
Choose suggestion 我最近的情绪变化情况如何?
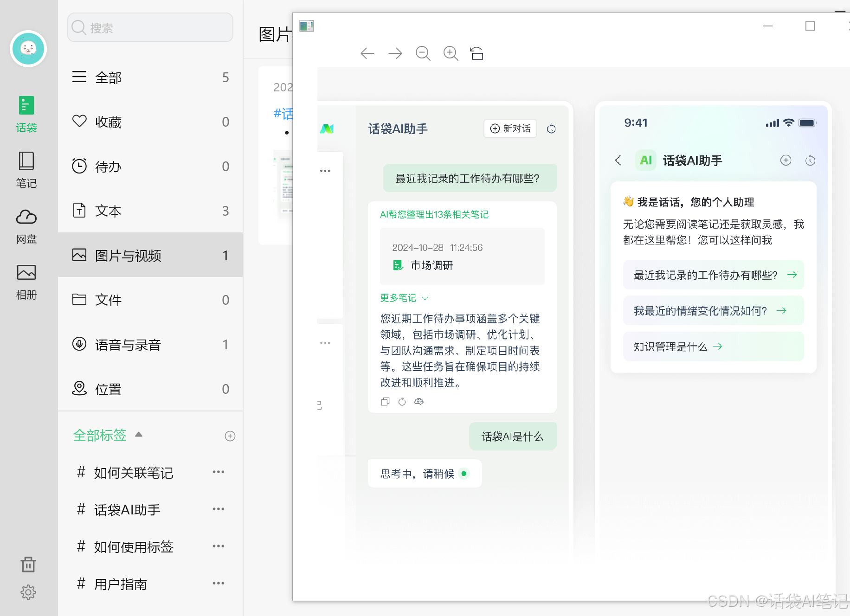(x=714, y=311)
